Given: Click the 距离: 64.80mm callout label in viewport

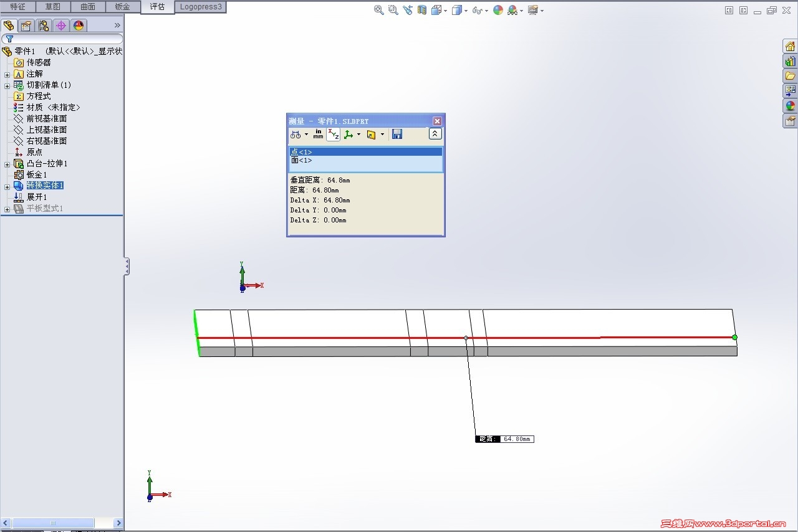Looking at the screenshot, I should [504, 439].
